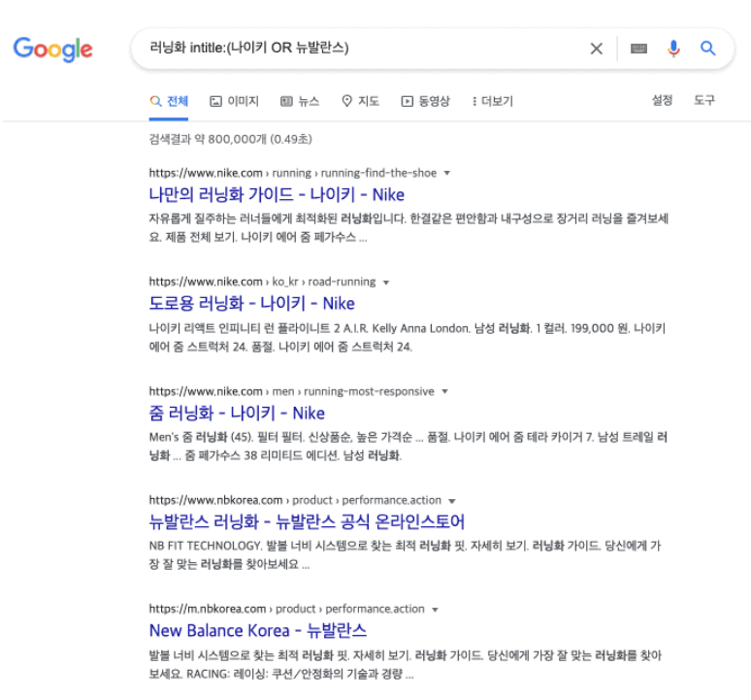Click the nike.com men running-most-responsive breadcrumb
Image resolution: width=751 pixels, height=700 pixels.
click(291, 391)
